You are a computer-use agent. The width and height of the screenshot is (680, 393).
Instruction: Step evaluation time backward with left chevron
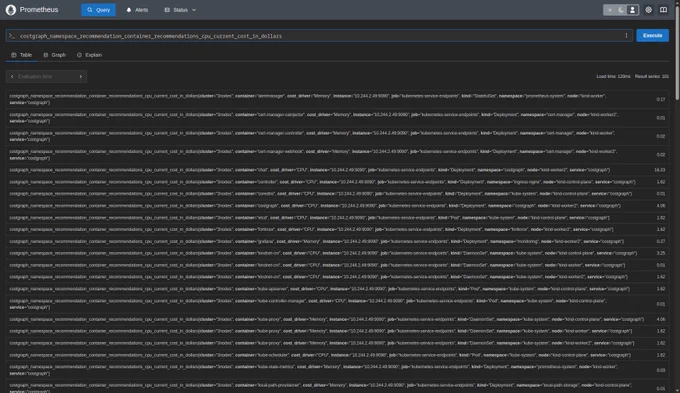click(x=12, y=76)
